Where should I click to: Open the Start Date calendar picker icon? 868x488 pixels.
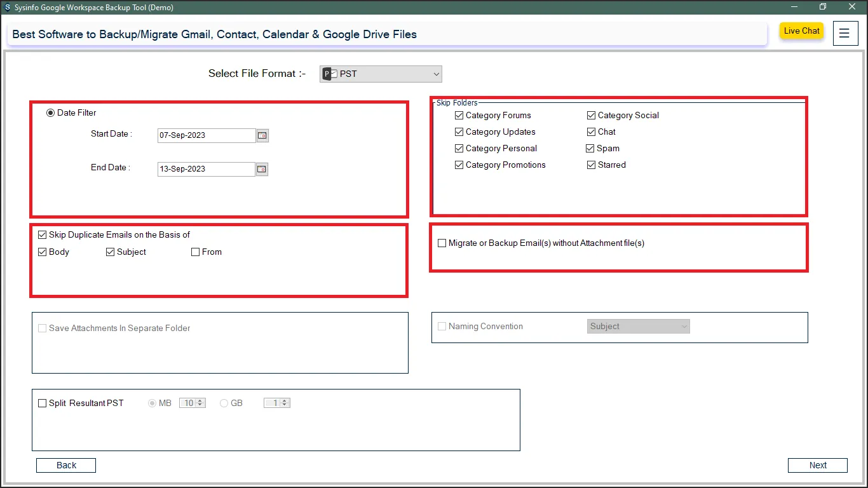262,135
